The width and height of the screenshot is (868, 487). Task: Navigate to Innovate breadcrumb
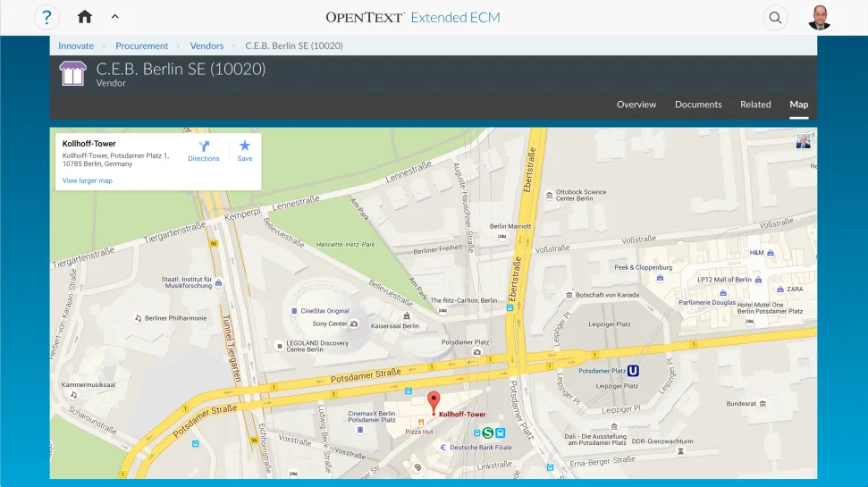[x=76, y=46]
